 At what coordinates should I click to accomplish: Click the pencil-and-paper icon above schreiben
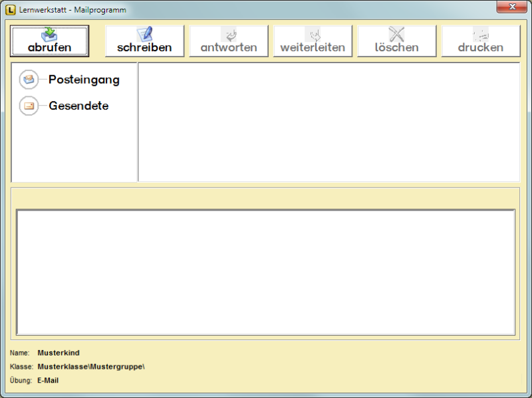pyautogui.click(x=144, y=34)
